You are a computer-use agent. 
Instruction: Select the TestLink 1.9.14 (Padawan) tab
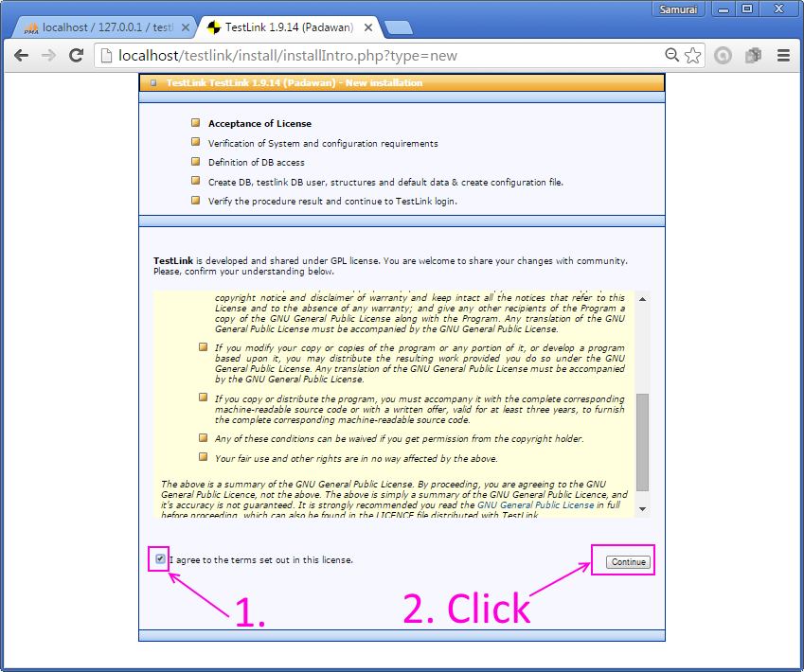290,27
